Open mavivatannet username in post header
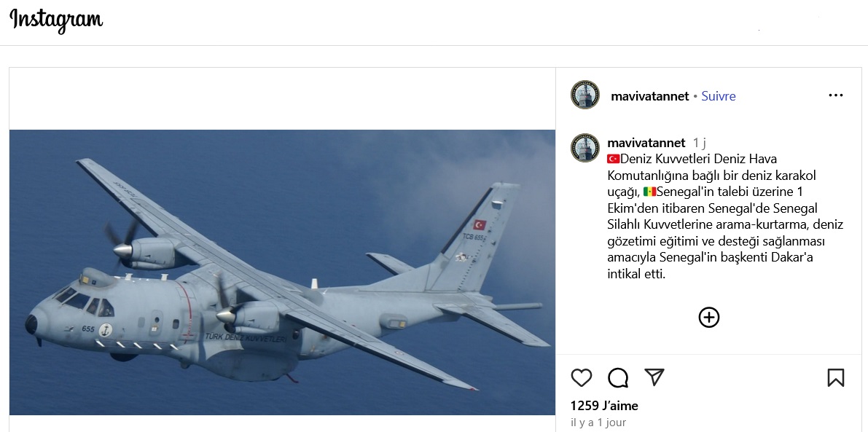This screenshot has width=868, height=432. 650,96
